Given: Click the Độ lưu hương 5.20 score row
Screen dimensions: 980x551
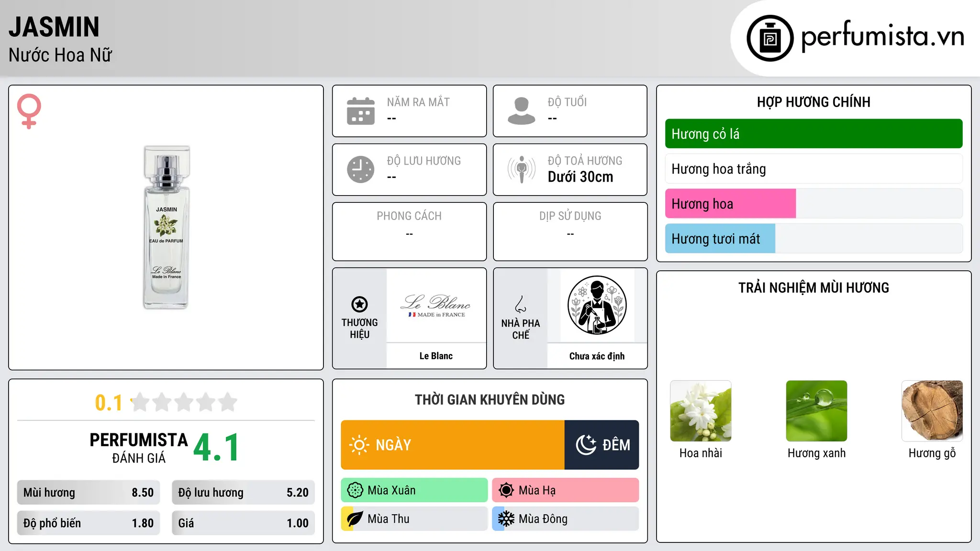Looking at the screenshot, I should [243, 493].
